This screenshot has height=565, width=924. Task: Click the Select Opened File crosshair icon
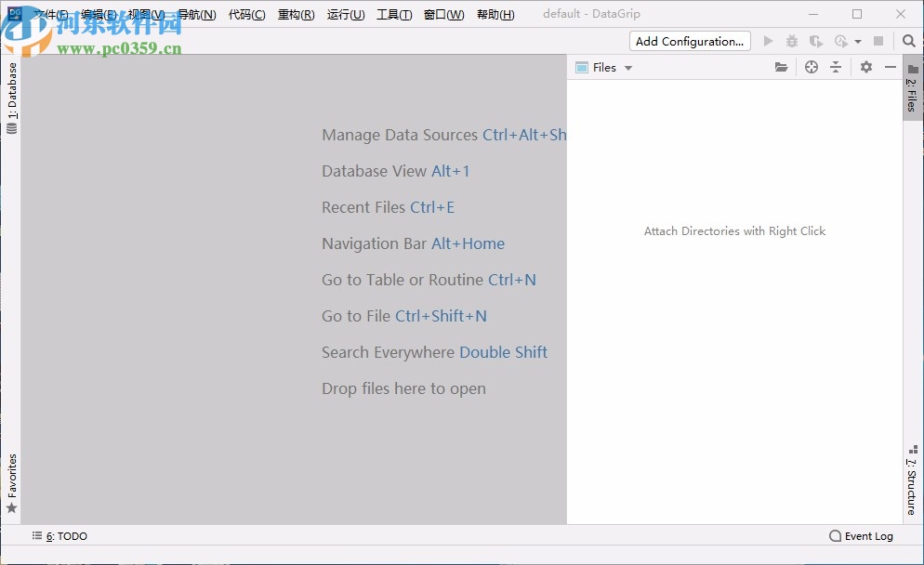(x=811, y=67)
